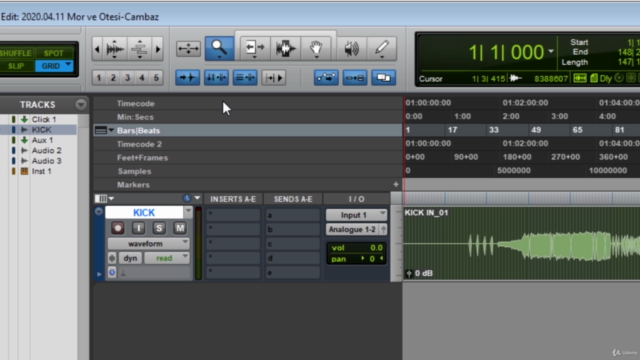Click horizontal zoom out arrow
The image size is (640, 360).
coord(97,49)
